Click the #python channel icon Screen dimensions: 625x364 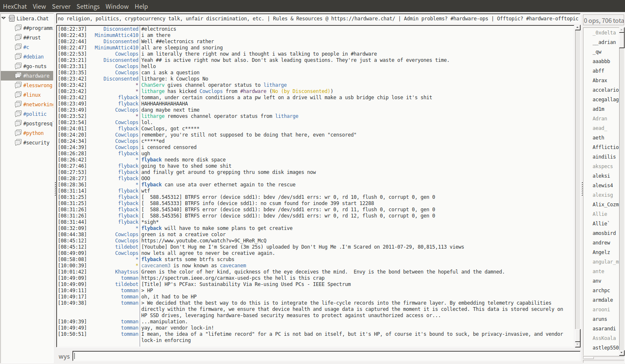pyautogui.click(x=18, y=133)
